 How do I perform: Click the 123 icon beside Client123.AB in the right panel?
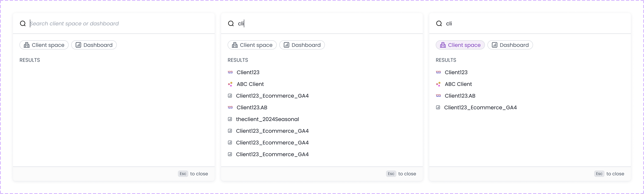[x=438, y=96]
